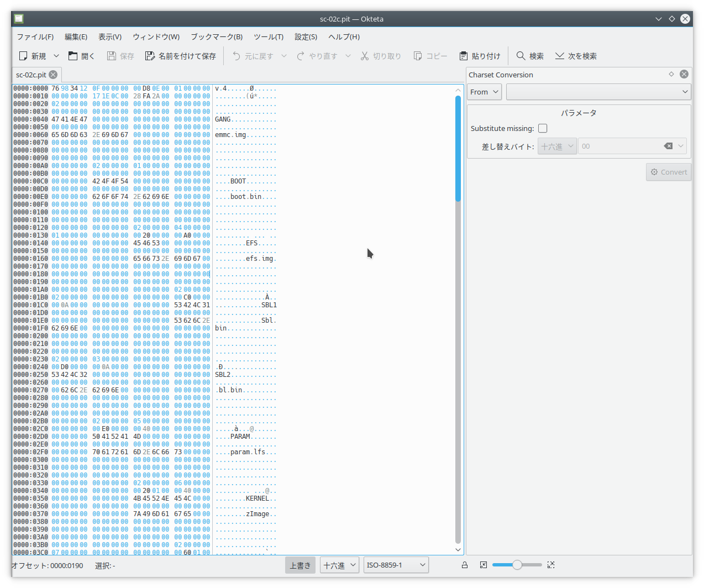The height and width of the screenshot is (588, 704).
Task: Open the substitute byte value history arrow
Action: [681, 146]
